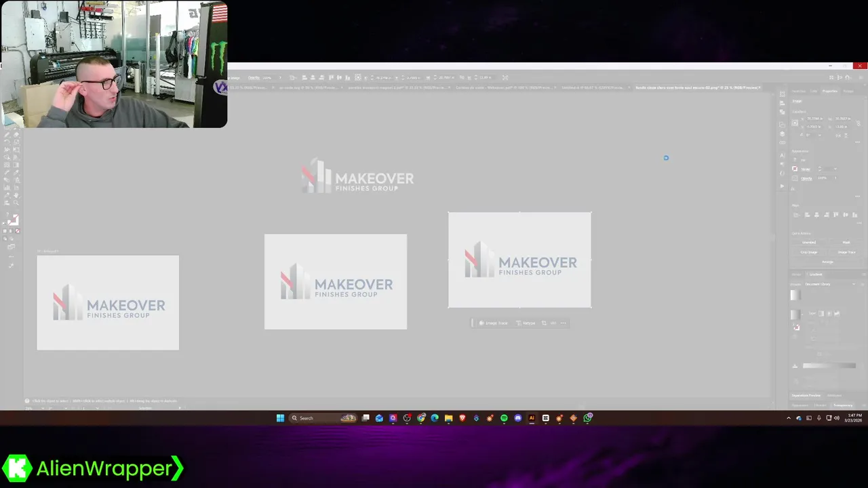This screenshot has height=488, width=868.
Task: Open Appearance section more options ellipsis
Action: pyautogui.click(x=857, y=197)
